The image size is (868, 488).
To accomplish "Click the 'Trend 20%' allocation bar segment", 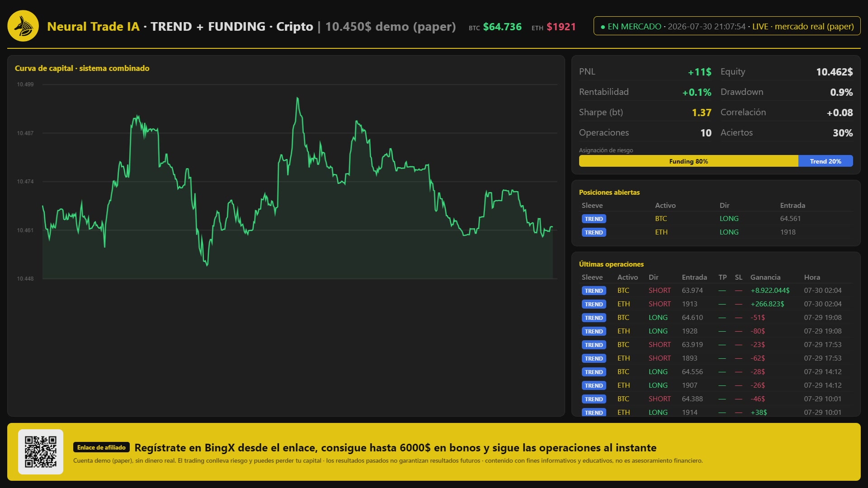I will (826, 161).
